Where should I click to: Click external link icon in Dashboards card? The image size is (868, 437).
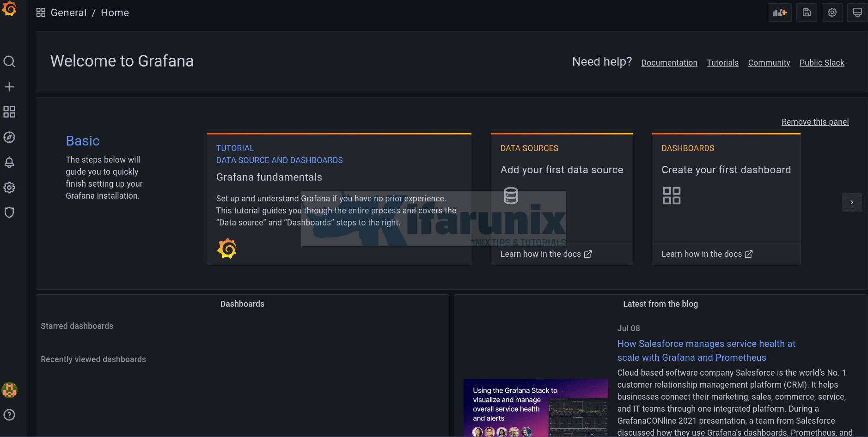pos(749,254)
